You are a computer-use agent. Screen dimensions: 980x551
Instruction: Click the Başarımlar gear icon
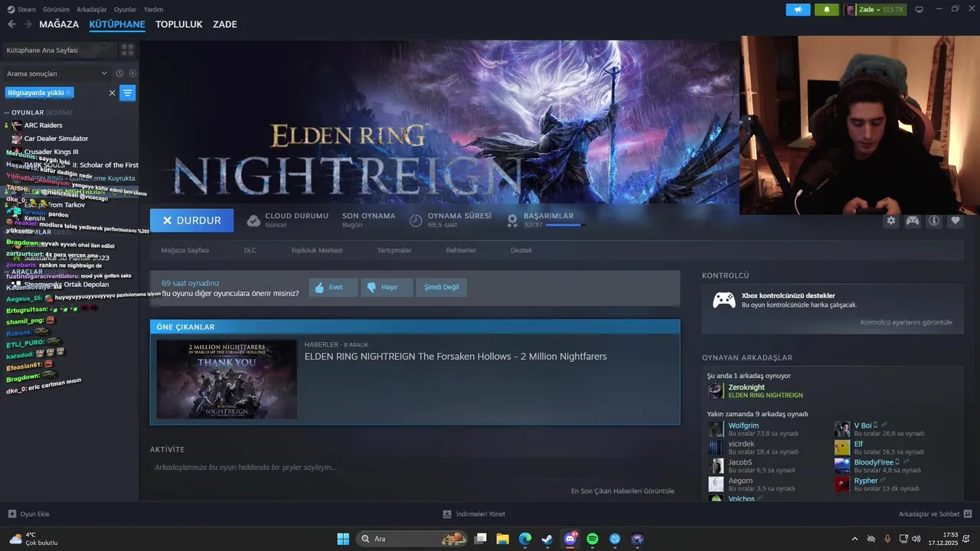click(x=512, y=220)
